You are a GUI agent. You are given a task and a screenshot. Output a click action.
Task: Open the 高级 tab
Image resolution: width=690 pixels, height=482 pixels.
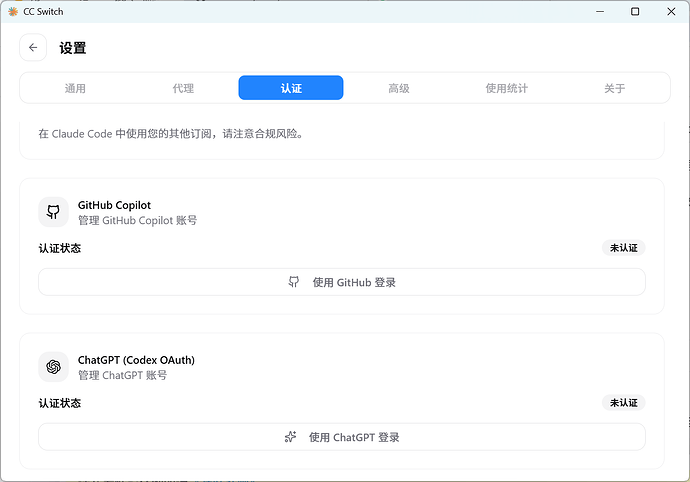(x=399, y=88)
